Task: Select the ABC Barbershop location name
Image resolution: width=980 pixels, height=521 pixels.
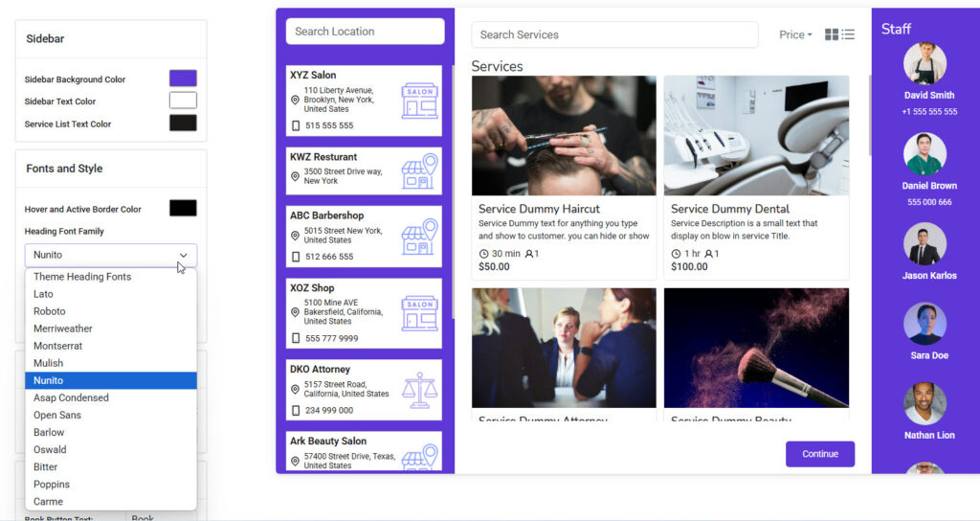Action: point(327,215)
